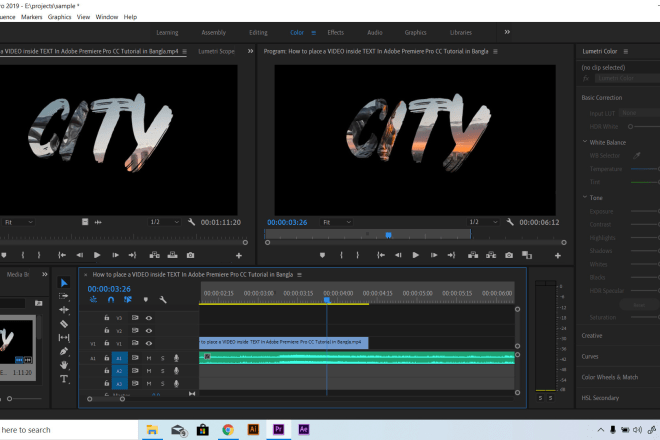Export frame from Program monitor camera icon
Image resolution: width=660 pixels, height=440 pixels.
coord(509,255)
